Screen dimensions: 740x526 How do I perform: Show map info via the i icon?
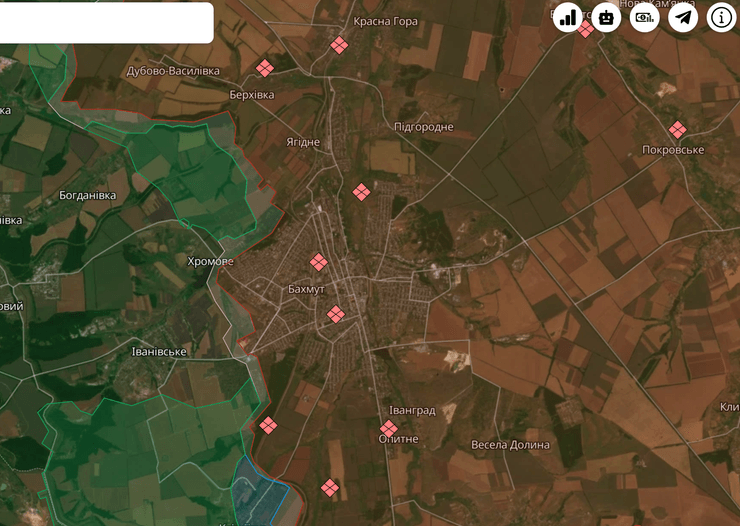721,17
